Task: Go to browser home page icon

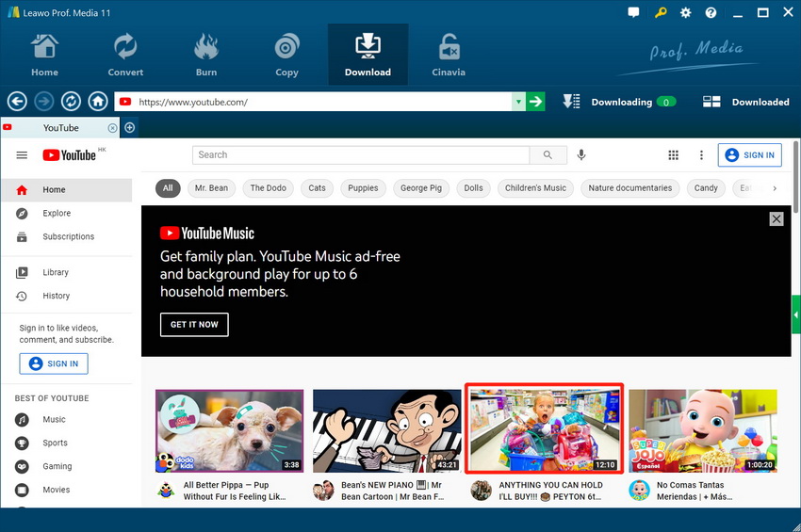Action: (x=98, y=102)
